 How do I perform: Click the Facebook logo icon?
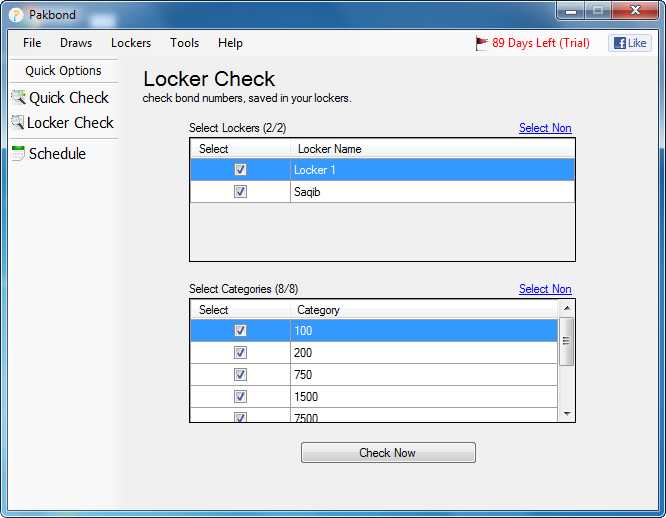620,43
